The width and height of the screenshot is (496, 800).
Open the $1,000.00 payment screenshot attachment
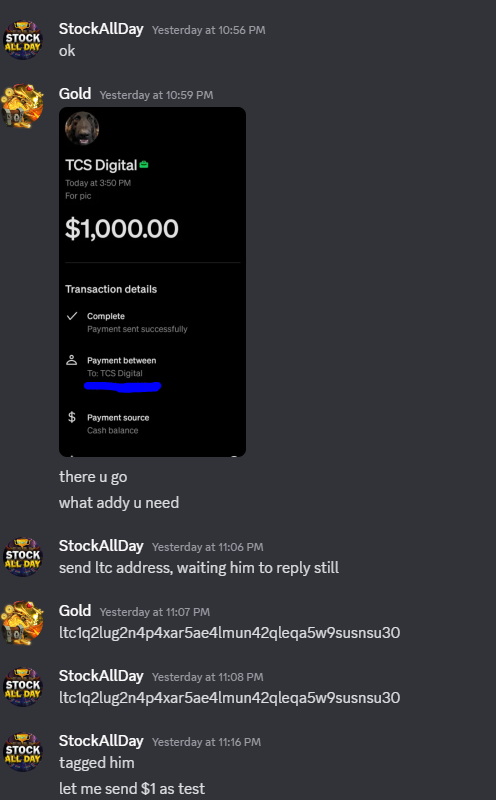pyautogui.click(x=153, y=282)
